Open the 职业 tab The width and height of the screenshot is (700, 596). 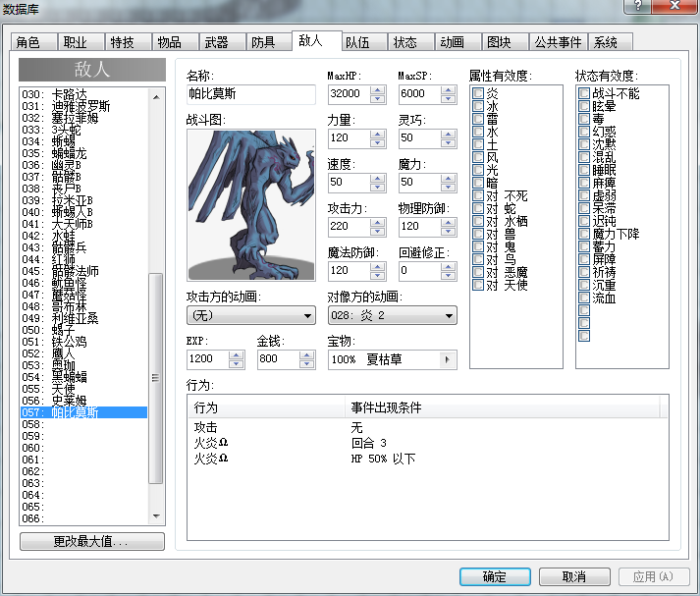[81, 42]
